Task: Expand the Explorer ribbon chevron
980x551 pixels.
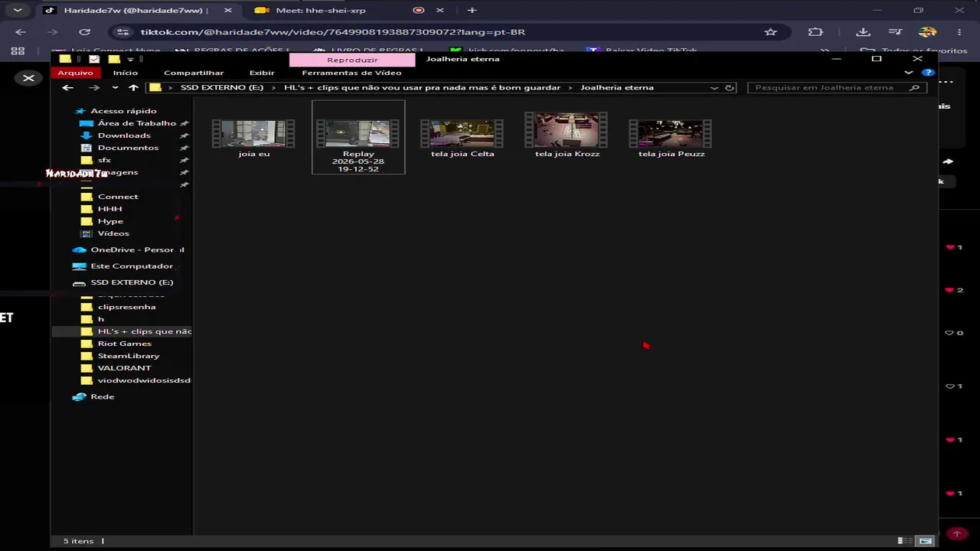Action: tap(909, 73)
